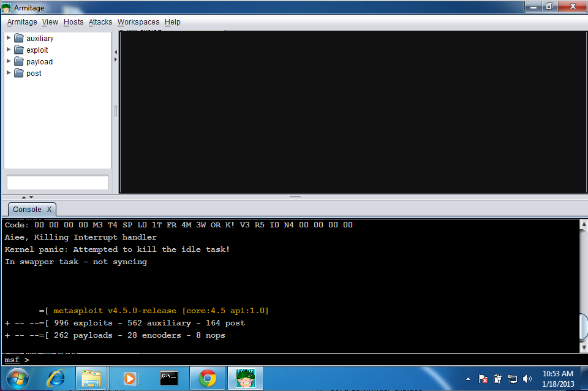This screenshot has width=588, height=391.
Task: Select the auxiliary folder icon
Action: coord(19,38)
